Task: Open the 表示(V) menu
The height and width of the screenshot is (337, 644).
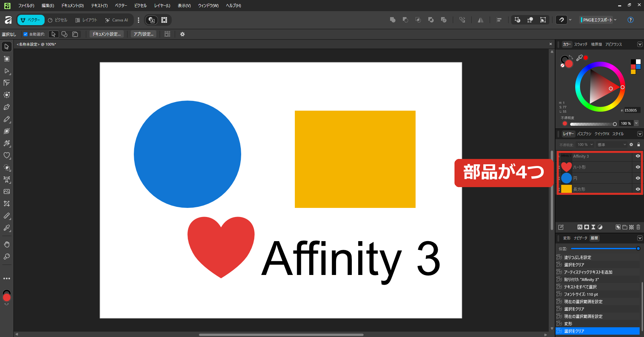Action: [x=184, y=6]
